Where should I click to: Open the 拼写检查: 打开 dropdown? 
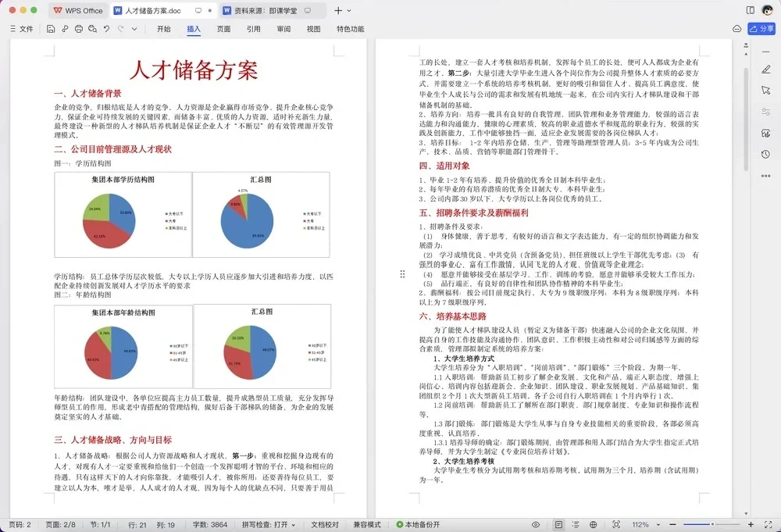269,524
